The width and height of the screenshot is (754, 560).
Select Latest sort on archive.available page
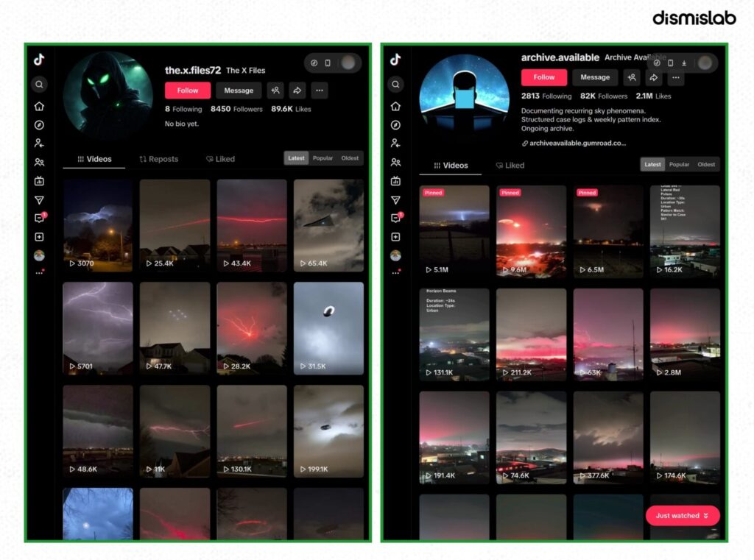point(652,164)
